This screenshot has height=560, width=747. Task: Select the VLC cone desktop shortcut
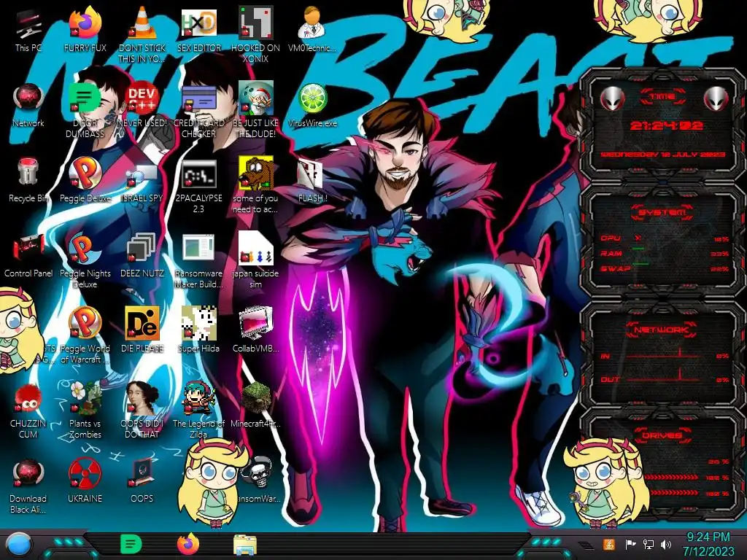(x=142, y=34)
